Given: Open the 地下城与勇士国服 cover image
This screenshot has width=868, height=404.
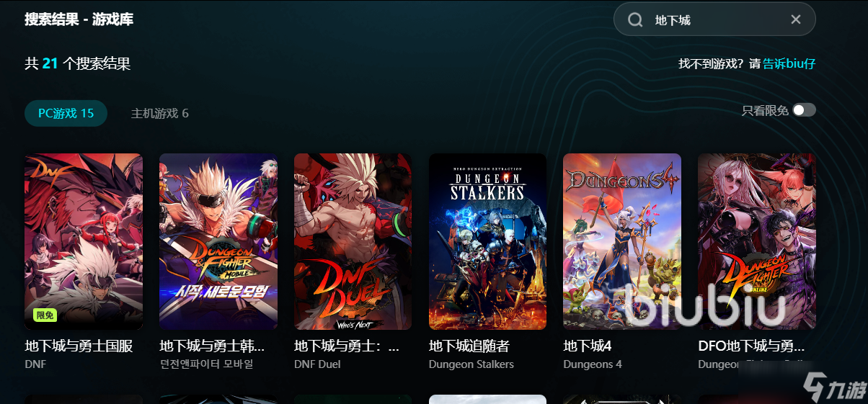Looking at the screenshot, I should 84,241.
